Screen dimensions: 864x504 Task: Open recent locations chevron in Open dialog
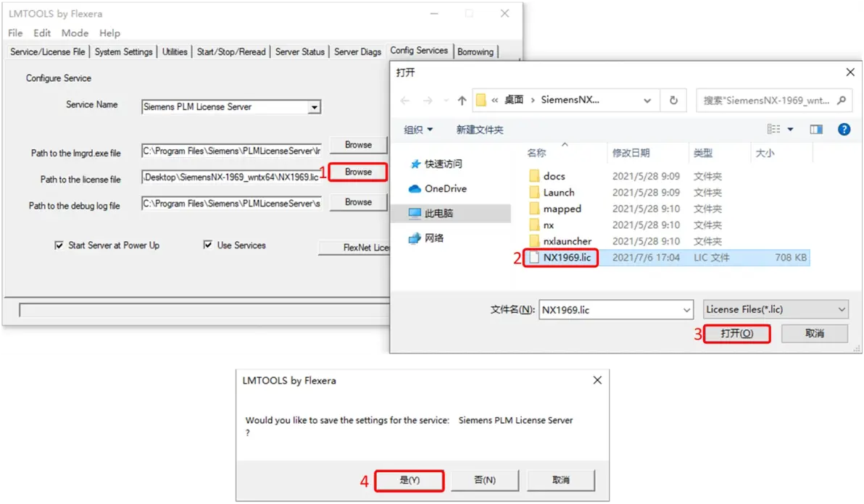[446, 101]
